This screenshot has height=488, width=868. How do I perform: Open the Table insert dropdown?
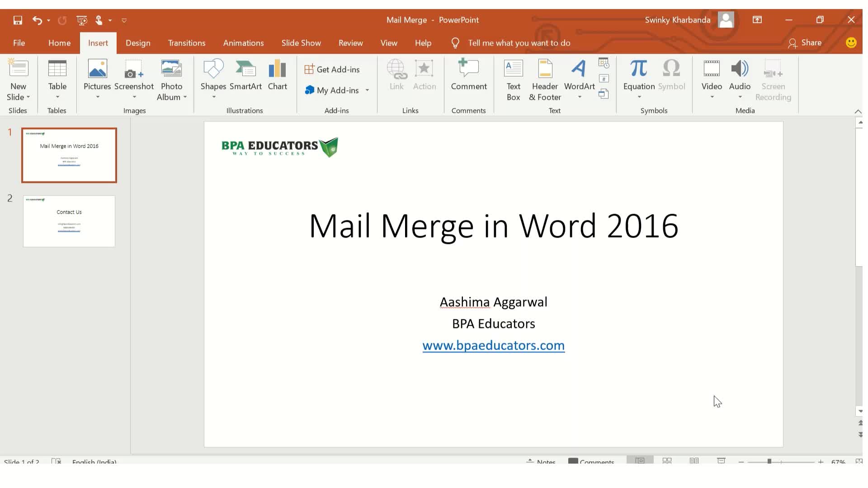coord(57,80)
